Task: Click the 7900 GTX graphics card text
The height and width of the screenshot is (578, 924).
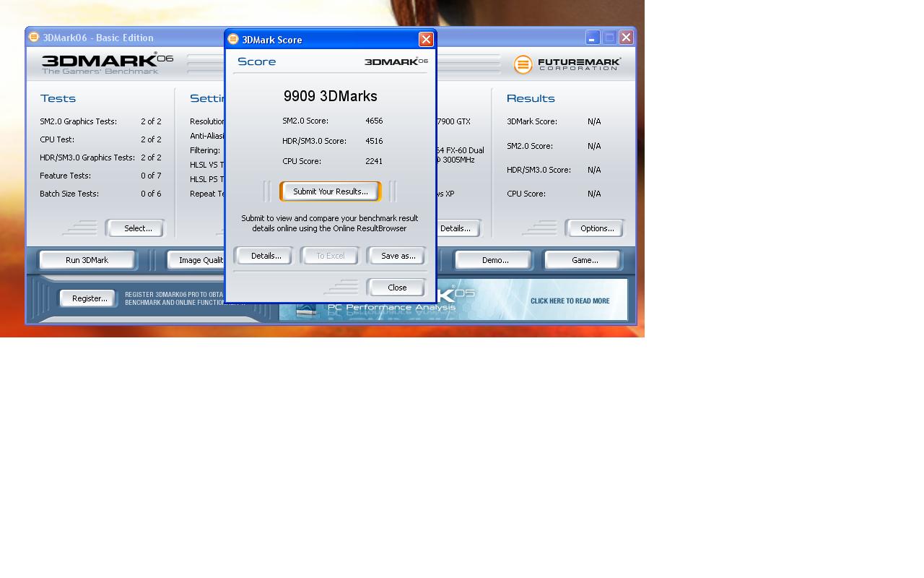Action: coord(454,122)
